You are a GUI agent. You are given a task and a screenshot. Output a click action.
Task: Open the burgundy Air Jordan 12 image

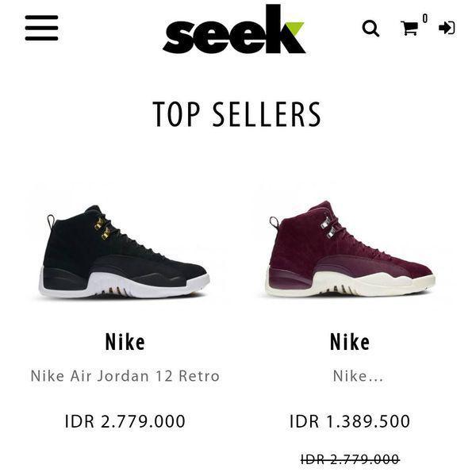[350, 249]
